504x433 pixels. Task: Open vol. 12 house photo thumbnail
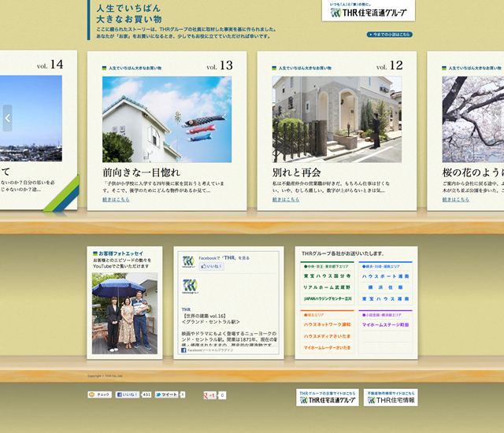(336, 119)
